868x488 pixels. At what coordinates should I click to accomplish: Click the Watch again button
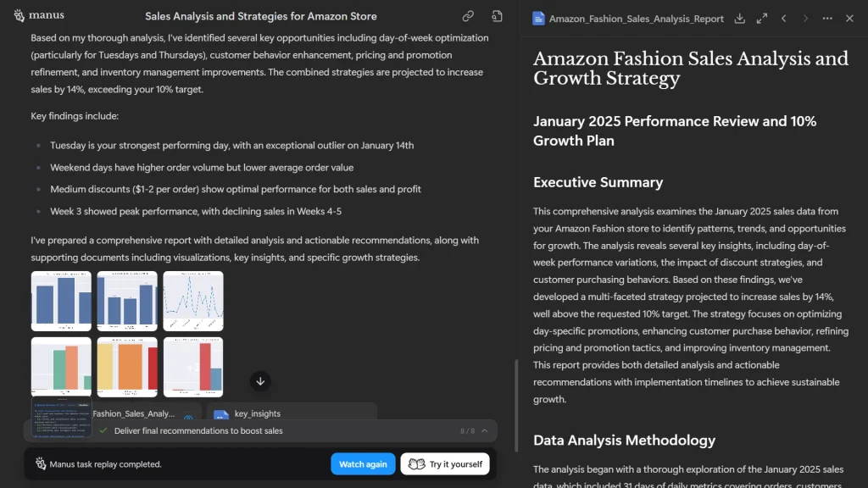tap(363, 463)
